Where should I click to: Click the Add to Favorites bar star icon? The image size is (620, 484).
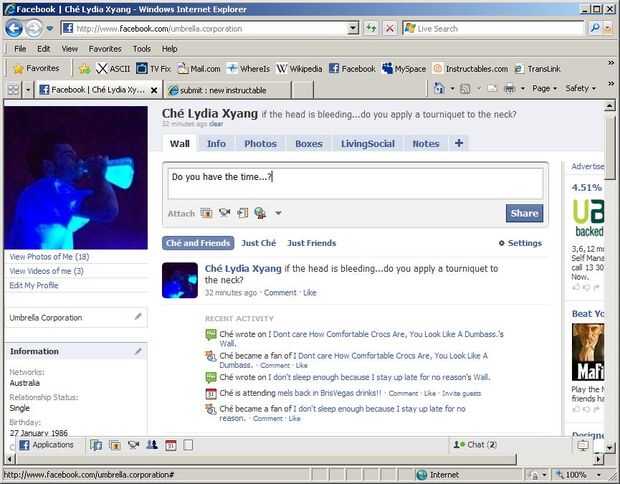[x=85, y=69]
